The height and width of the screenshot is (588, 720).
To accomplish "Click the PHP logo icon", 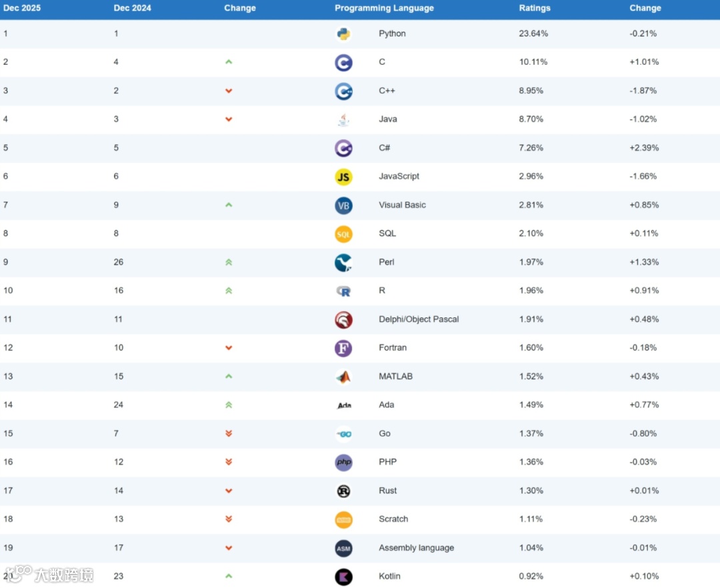I will 343,462.
